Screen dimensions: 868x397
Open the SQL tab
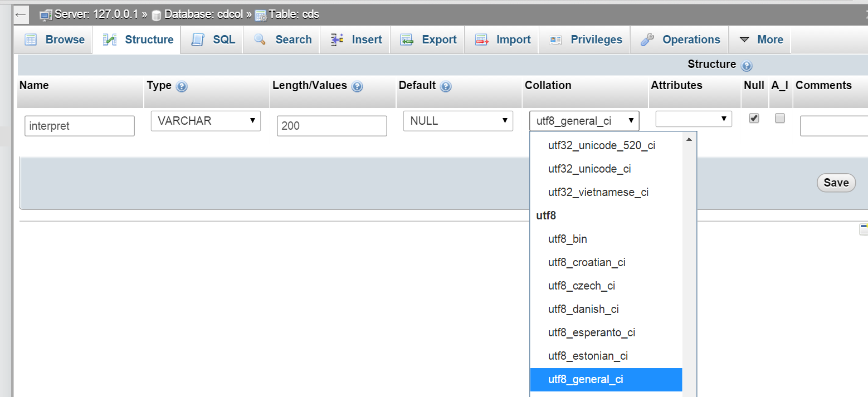[212, 40]
